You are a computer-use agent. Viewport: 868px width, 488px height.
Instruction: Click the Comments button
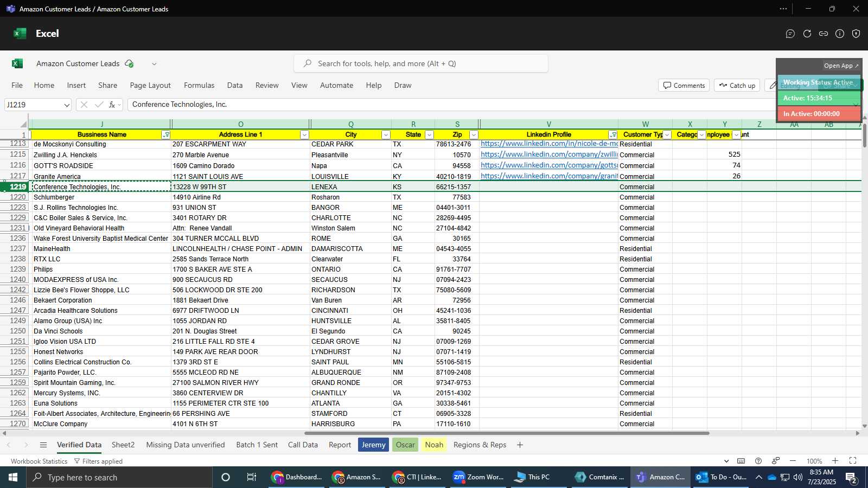(x=684, y=85)
